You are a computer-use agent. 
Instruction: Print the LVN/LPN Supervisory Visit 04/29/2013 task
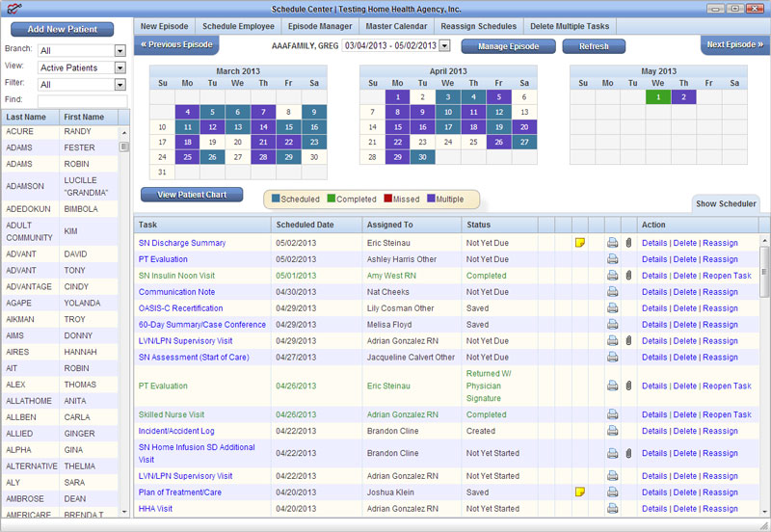(x=612, y=340)
